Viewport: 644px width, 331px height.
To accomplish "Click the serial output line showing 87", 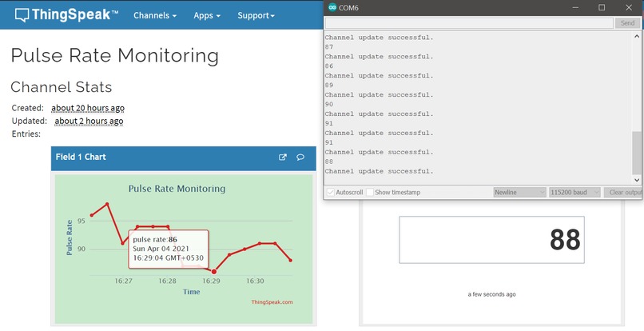I will (x=329, y=47).
